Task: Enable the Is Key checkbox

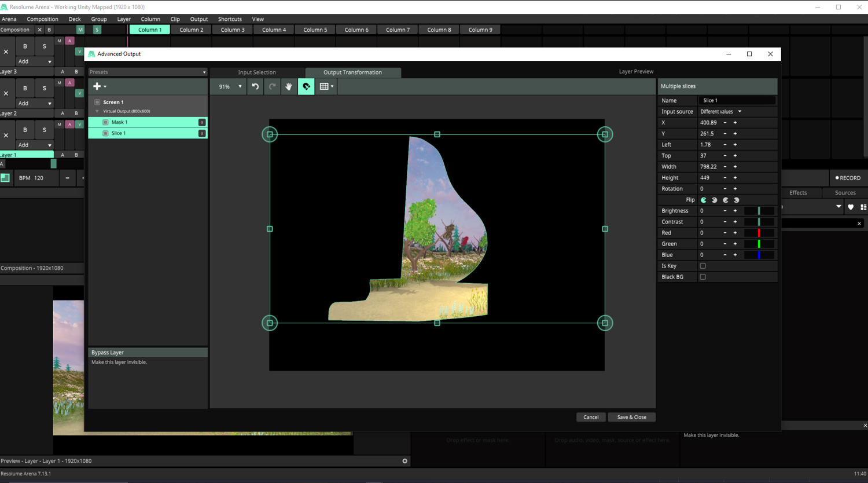Action: 703,266
